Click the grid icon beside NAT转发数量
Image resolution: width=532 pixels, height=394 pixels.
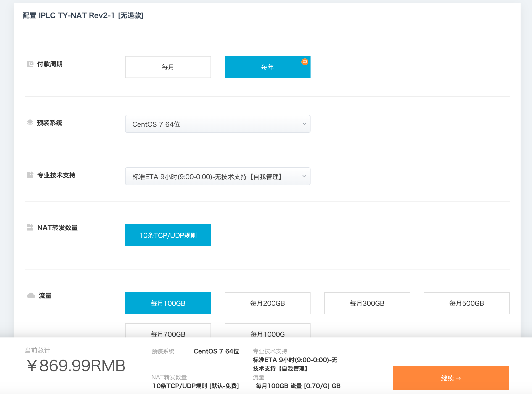(30, 228)
